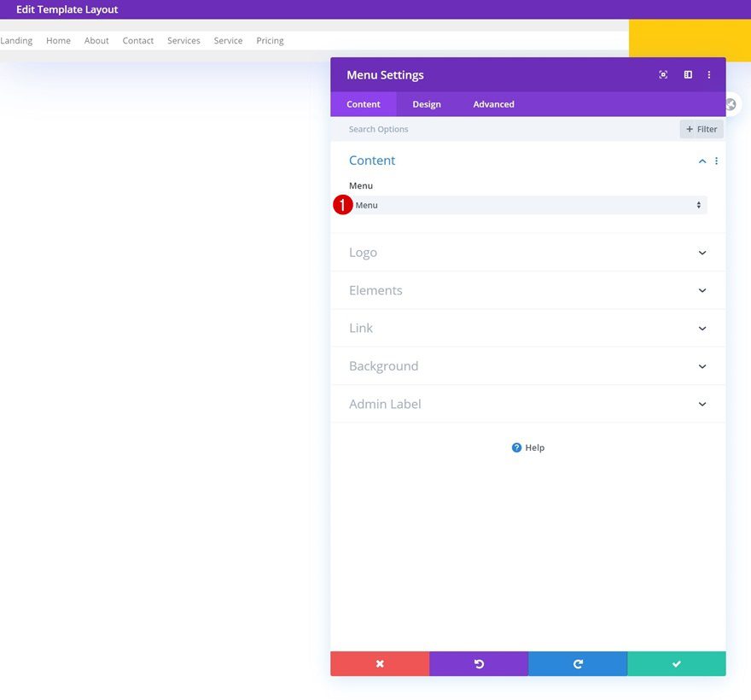Switch to the Design tab

coord(426,103)
